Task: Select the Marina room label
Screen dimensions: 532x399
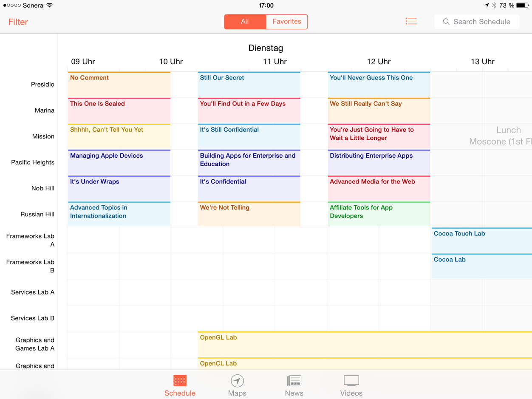Action: tap(45, 110)
